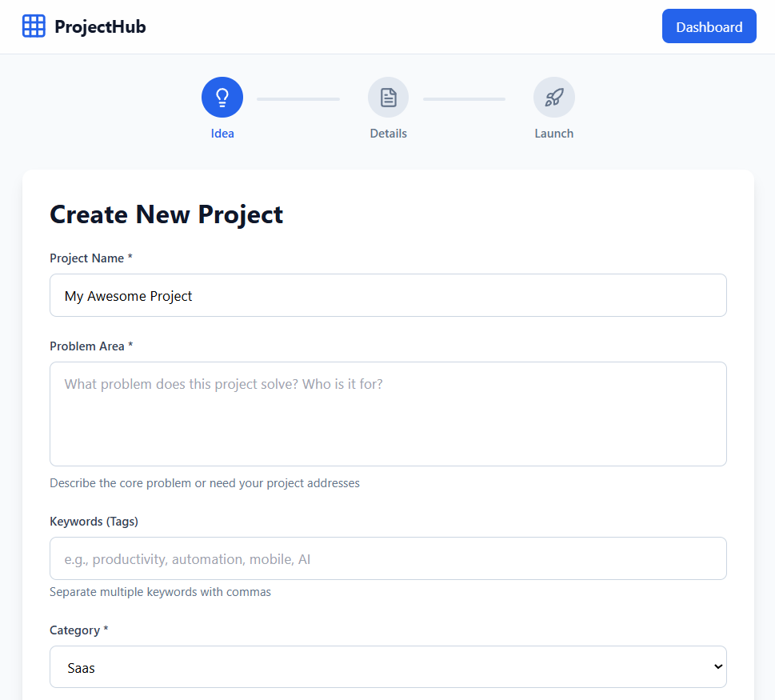
Task: Focus the Problem Area text box
Action: pos(388,414)
